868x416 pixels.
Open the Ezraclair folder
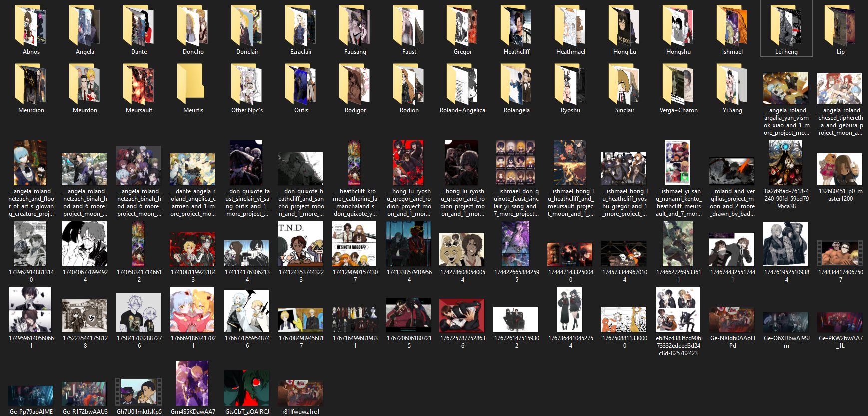coord(301,26)
